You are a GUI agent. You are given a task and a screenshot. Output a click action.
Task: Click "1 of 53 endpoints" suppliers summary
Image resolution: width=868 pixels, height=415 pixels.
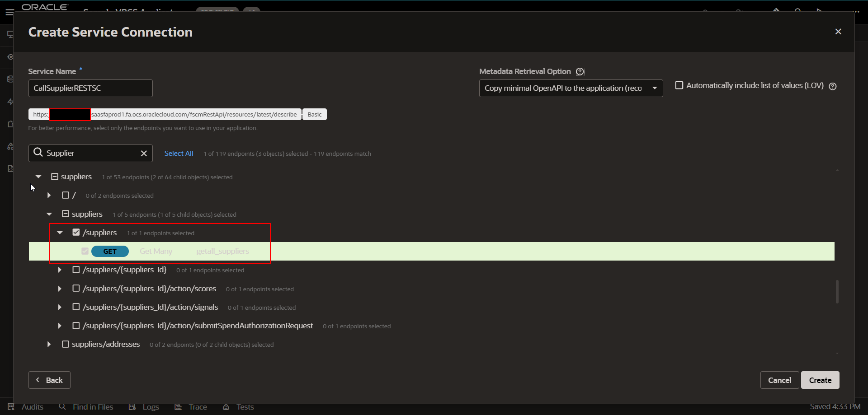(167, 177)
